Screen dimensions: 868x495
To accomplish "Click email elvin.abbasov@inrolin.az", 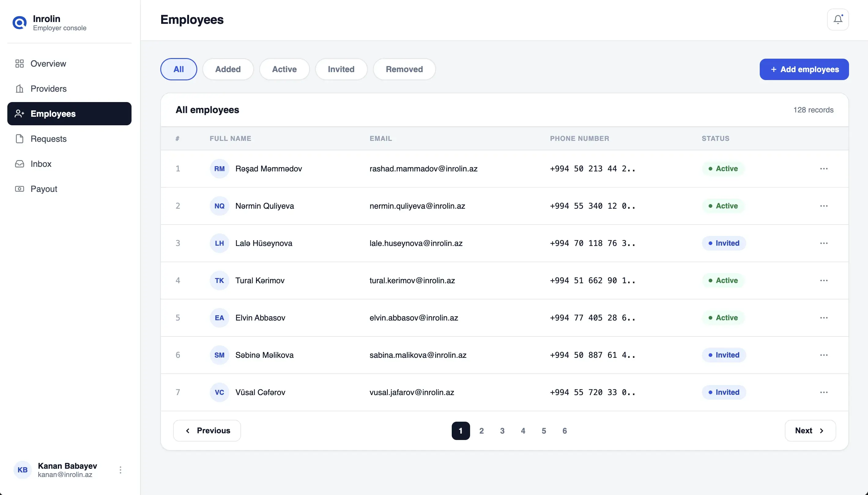I will pyautogui.click(x=414, y=317).
